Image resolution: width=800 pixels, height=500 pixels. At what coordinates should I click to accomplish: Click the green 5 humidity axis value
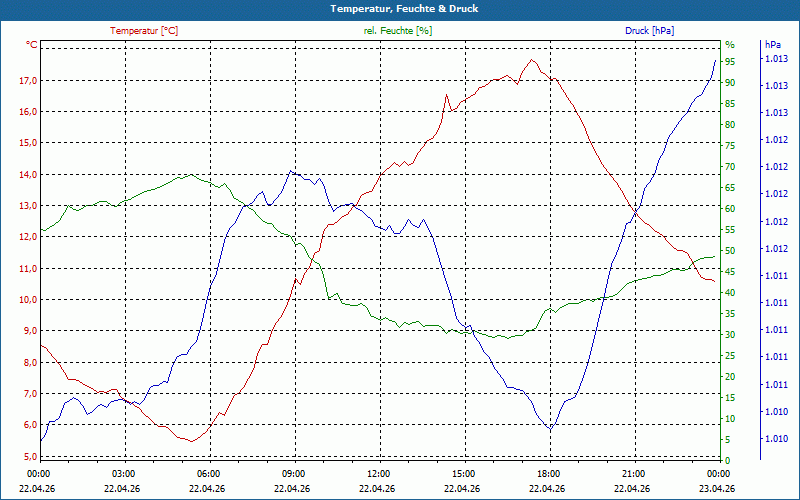[x=728, y=440]
